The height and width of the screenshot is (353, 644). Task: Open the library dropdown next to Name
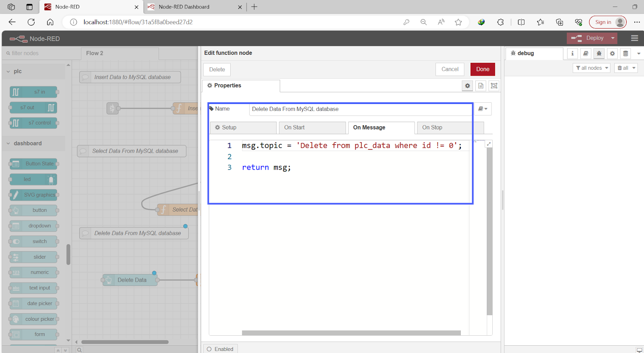click(483, 109)
